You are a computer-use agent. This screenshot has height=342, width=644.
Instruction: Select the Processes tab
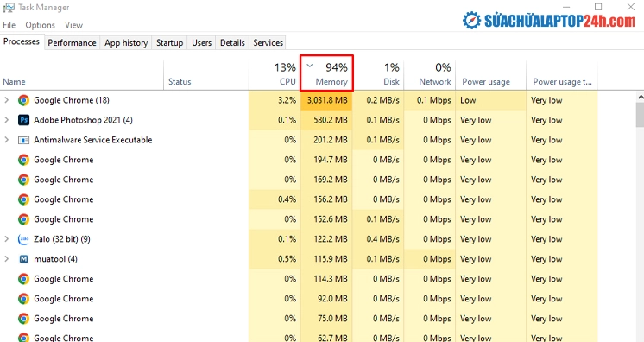(22, 42)
